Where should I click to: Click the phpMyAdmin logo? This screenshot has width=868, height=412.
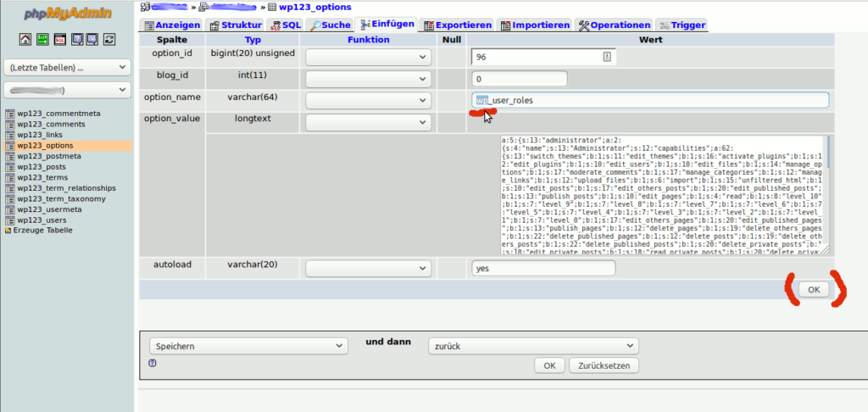point(66,14)
